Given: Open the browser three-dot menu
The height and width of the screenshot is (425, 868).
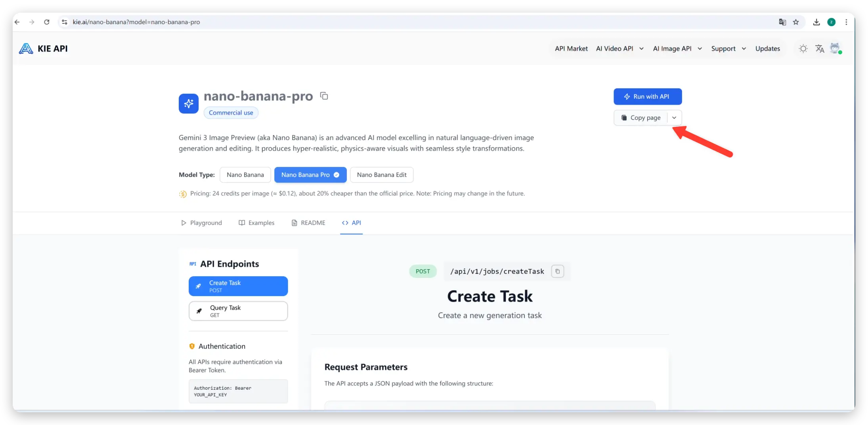Looking at the screenshot, I should pyautogui.click(x=846, y=22).
